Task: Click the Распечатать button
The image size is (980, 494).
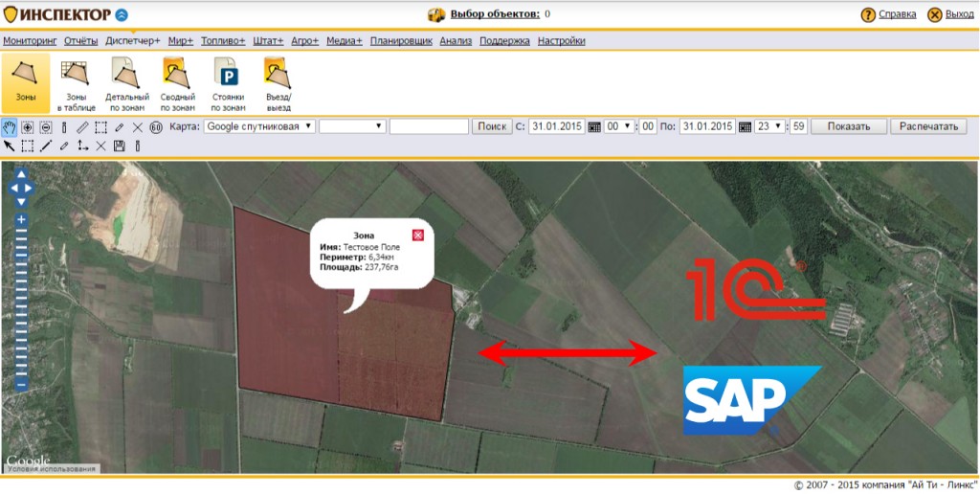Action: [x=928, y=126]
